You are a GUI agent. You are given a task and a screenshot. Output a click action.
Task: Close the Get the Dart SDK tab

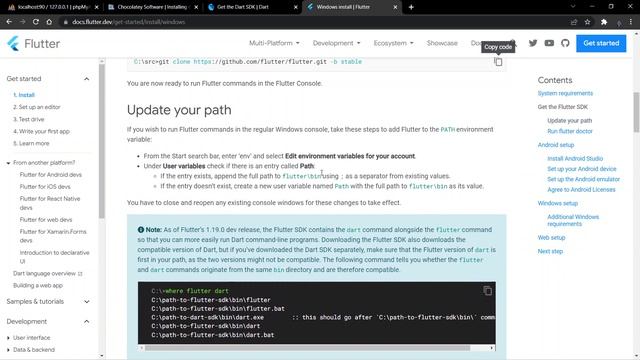[x=296, y=7]
